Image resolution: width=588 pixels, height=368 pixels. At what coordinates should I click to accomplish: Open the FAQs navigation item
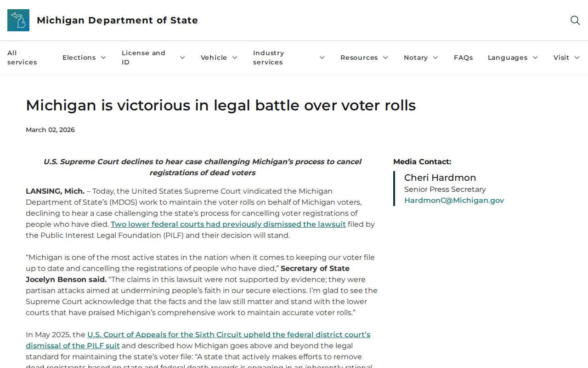click(x=463, y=57)
